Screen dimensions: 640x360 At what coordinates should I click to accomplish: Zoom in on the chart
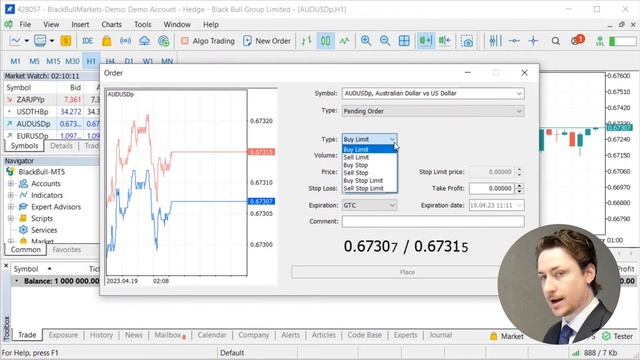point(366,41)
